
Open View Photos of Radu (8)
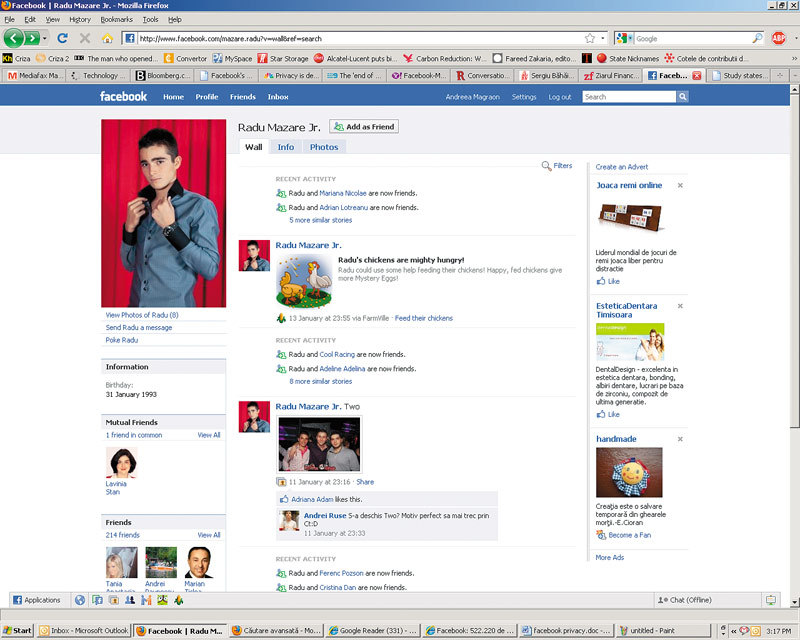[142, 315]
